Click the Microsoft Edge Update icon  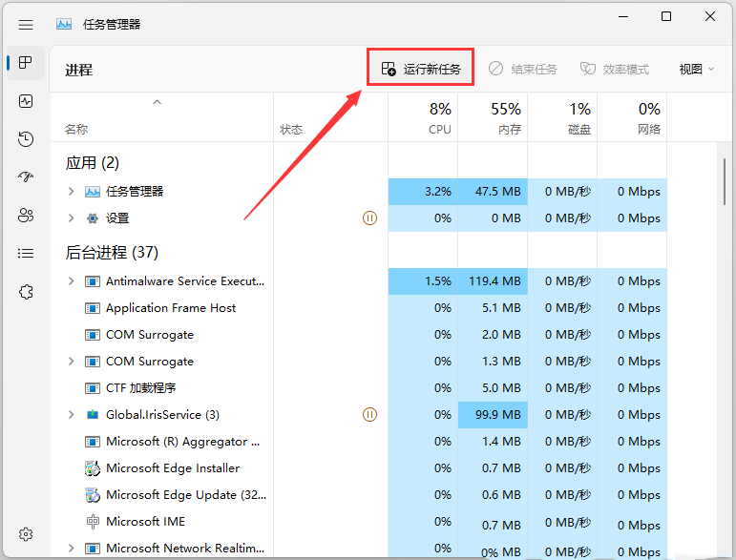(93, 495)
